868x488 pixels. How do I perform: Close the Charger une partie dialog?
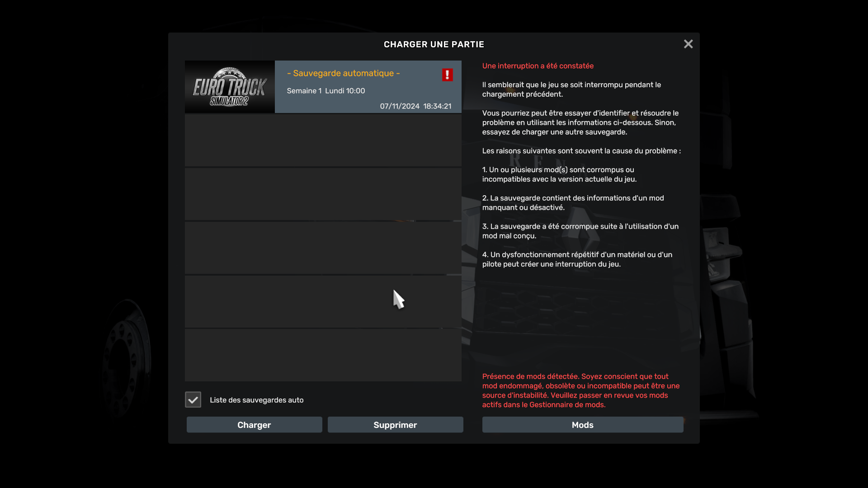[x=688, y=44]
